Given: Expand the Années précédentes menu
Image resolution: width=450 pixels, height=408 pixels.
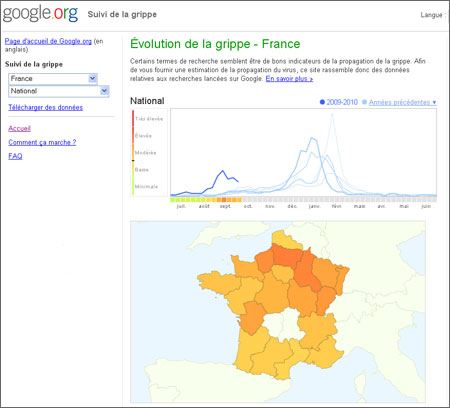Looking at the screenshot, I should 403,102.
